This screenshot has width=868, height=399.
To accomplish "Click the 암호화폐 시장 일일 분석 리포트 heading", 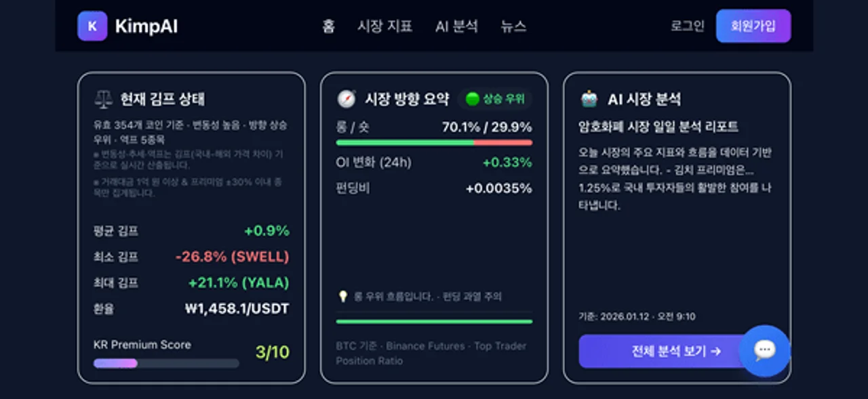I will pyautogui.click(x=658, y=127).
